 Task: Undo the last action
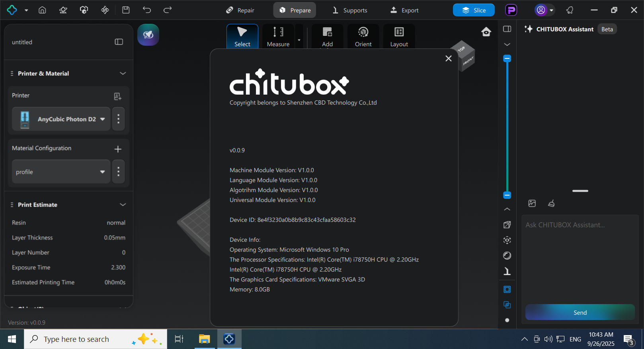147,10
